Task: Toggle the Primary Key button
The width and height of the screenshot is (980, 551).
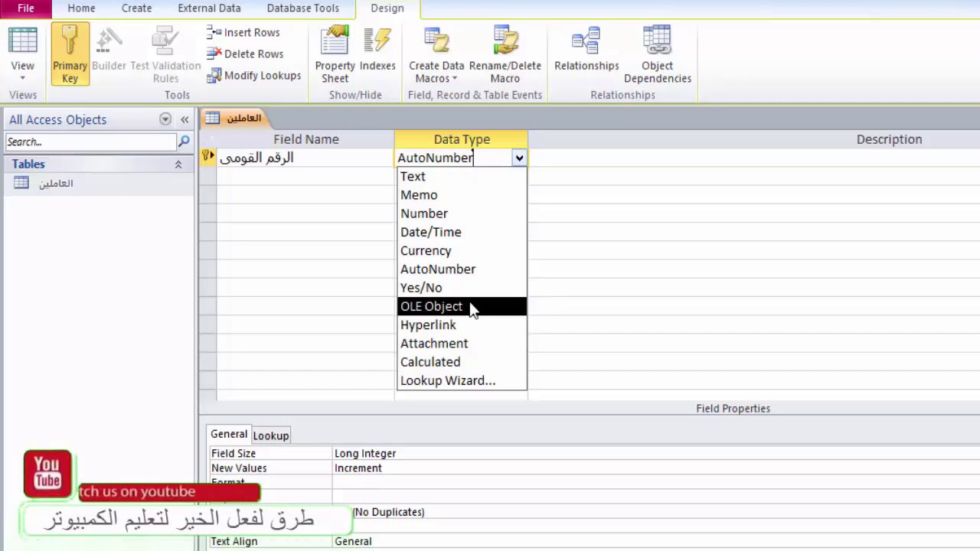Action: point(70,54)
